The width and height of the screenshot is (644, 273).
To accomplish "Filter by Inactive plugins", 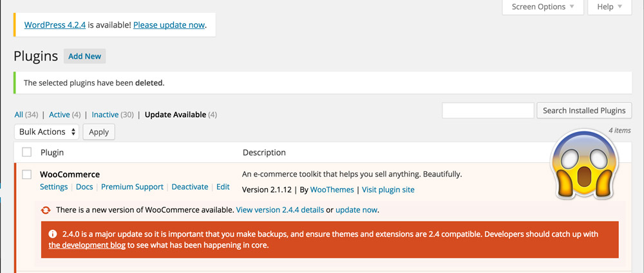I will [x=105, y=115].
